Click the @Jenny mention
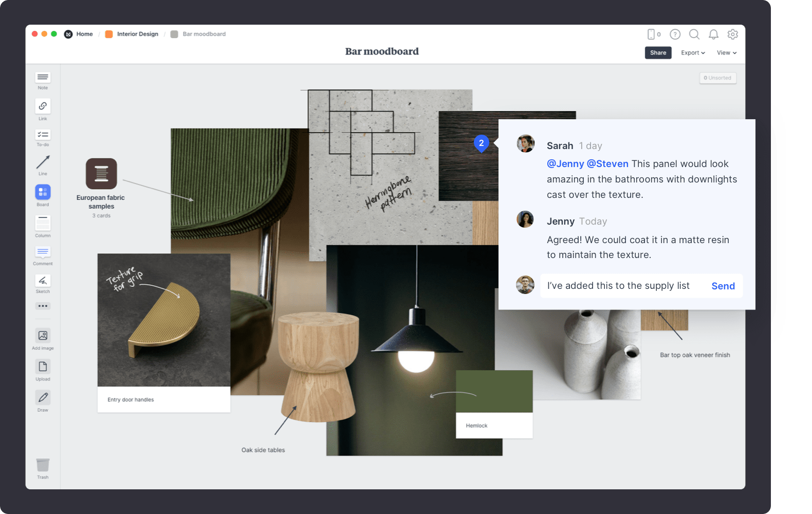Viewport: 812px width, 514px height. pyautogui.click(x=565, y=164)
